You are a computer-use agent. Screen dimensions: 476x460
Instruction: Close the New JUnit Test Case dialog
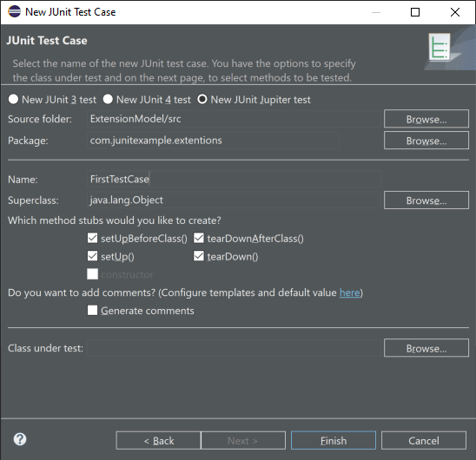tap(455, 12)
